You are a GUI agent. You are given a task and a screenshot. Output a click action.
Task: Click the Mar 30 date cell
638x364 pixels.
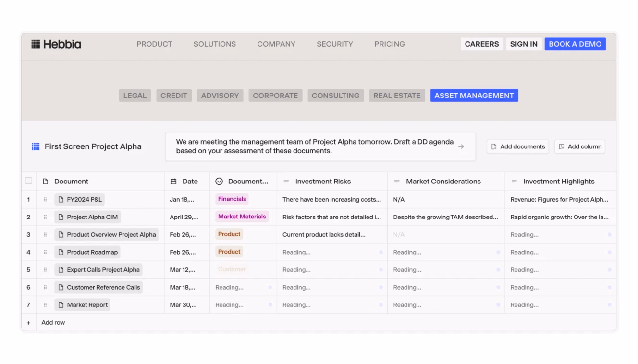click(x=187, y=305)
